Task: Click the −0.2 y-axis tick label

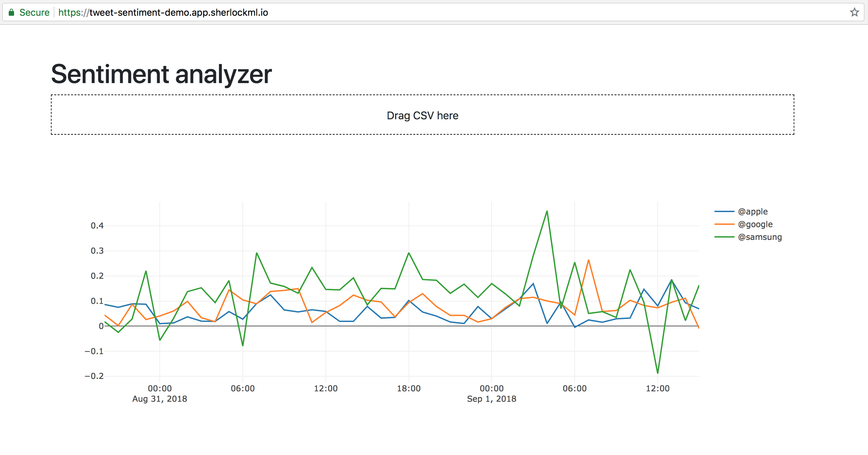Action: click(94, 376)
